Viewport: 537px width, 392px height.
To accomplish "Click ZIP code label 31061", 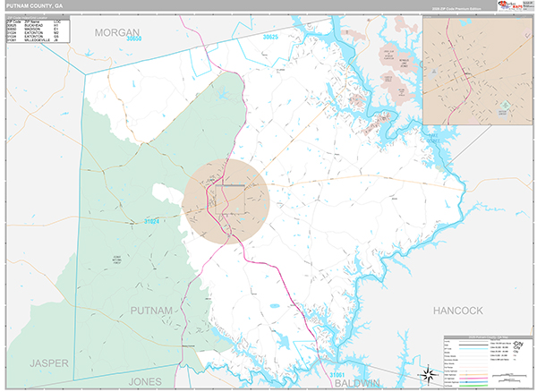I will point(337,375).
